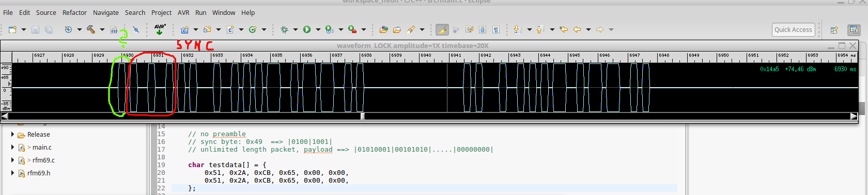Image resolution: width=868 pixels, height=195 pixels.
Task: Open the hammer Build dropdown arrow
Action: click(x=102, y=29)
